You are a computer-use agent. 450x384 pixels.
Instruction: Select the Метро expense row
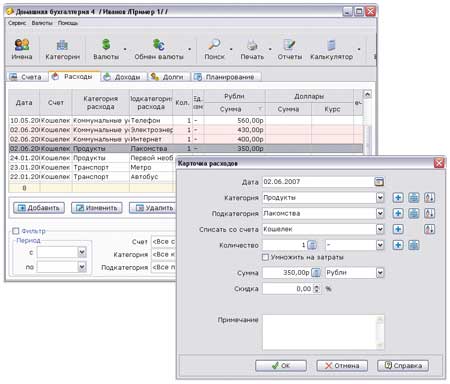(x=92, y=167)
